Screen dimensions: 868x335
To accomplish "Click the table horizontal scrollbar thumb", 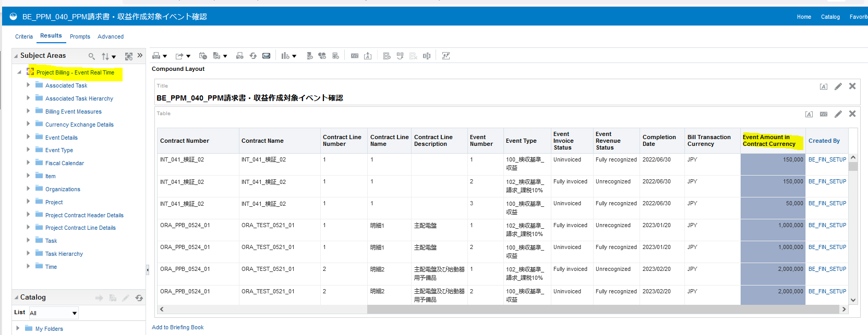I will (x=603, y=309).
